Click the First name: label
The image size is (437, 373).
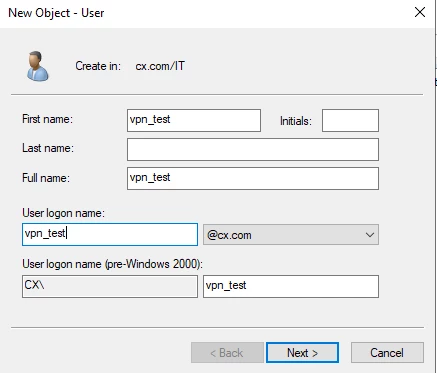click(47, 119)
